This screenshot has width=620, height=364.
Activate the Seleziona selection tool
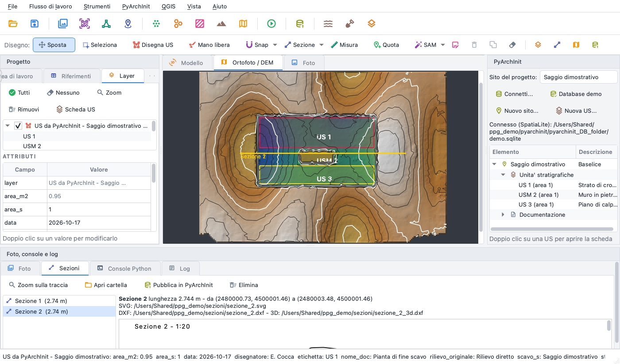tap(100, 45)
